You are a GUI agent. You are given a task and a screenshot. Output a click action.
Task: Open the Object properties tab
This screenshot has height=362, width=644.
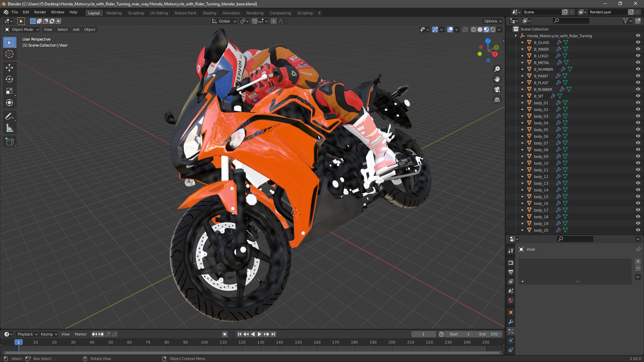click(x=511, y=312)
